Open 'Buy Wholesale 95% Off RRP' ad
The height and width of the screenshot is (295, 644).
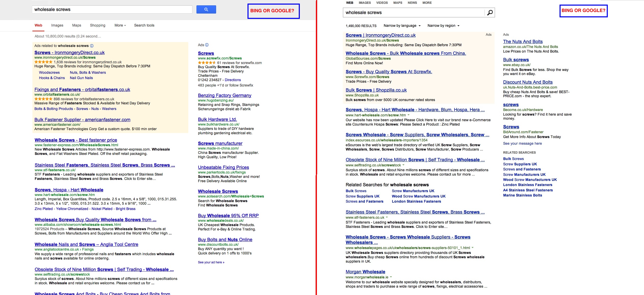[228, 216]
